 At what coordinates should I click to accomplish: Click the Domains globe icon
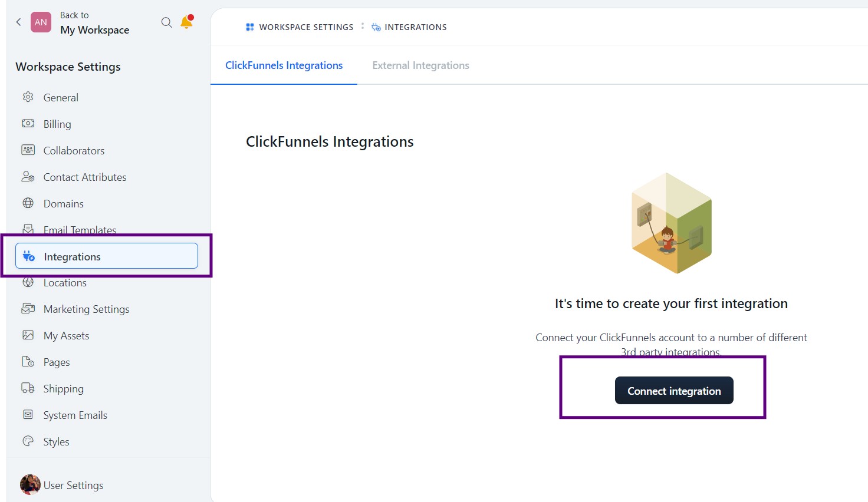[28, 203]
